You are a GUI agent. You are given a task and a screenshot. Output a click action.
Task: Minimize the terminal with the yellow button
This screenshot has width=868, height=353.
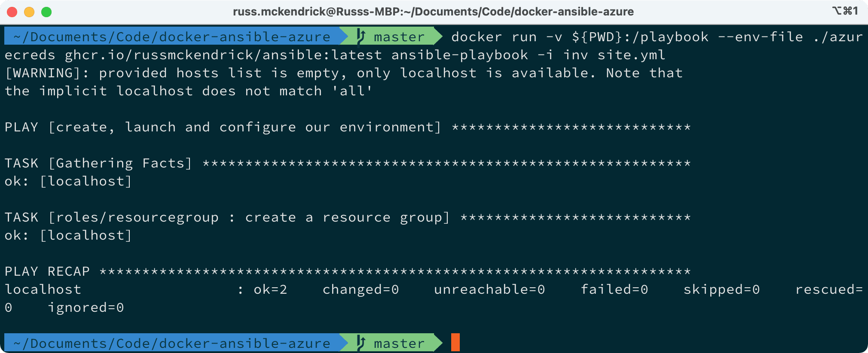point(29,12)
